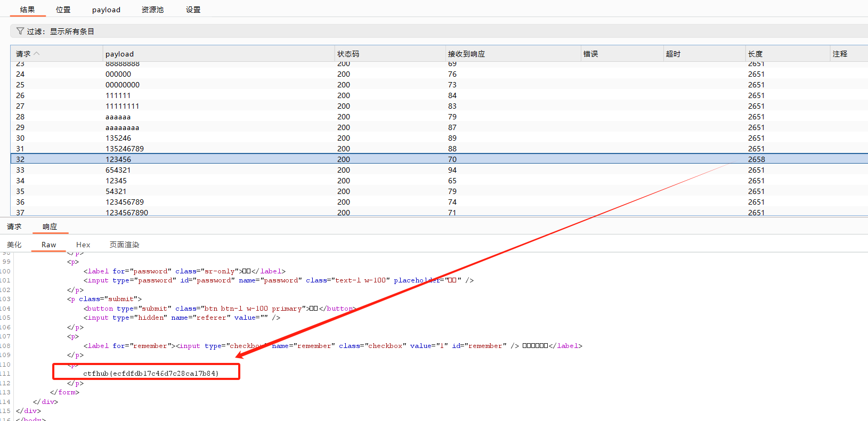Sort by the 状态码 column header

click(390, 54)
